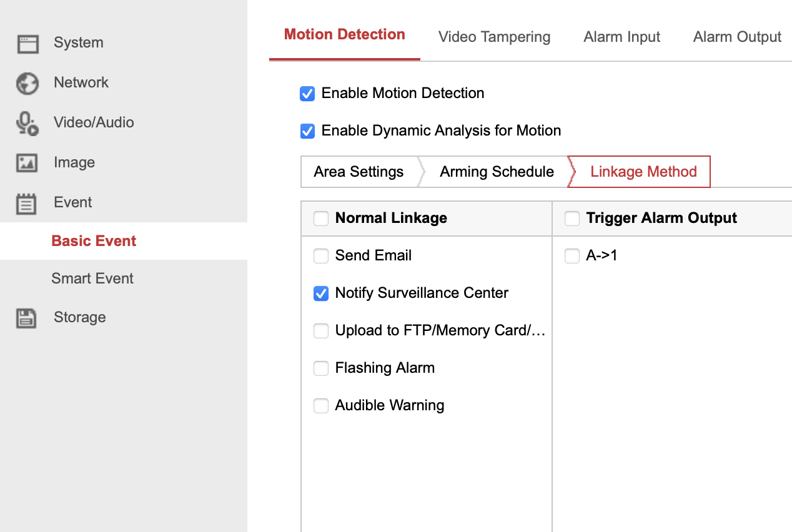The image size is (792, 532).
Task: Switch to the Arming Schedule tab
Action: pyautogui.click(x=497, y=172)
